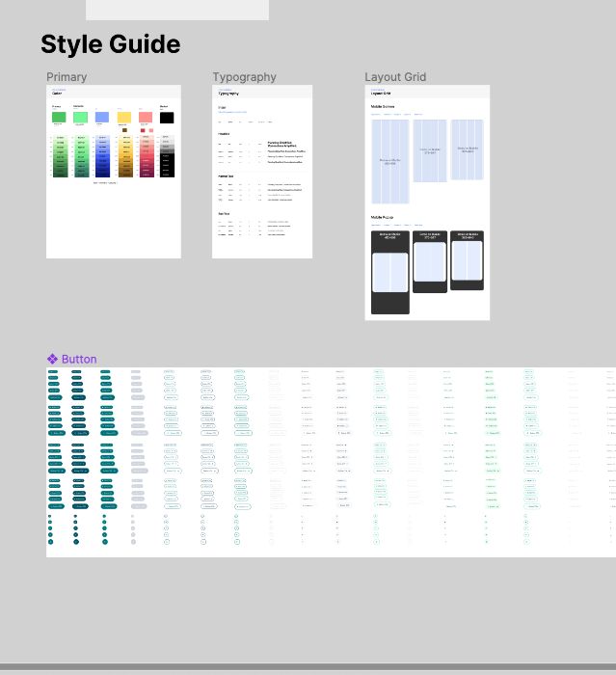Screen dimensions: 616x675
Task: Pick the small dark red swatch under pink
Action: [x=143, y=130]
